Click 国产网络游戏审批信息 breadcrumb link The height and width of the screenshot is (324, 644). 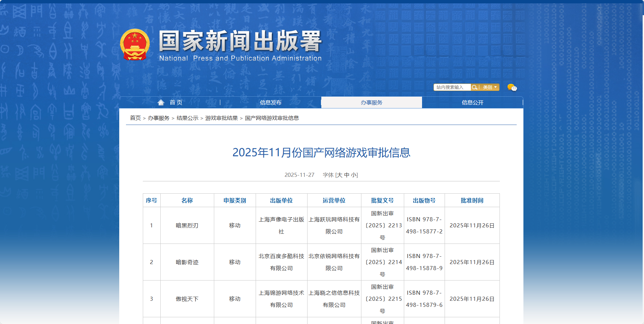[272, 118]
